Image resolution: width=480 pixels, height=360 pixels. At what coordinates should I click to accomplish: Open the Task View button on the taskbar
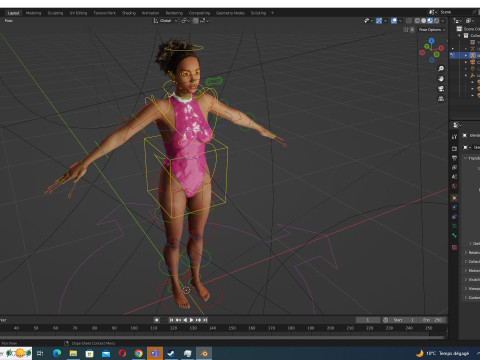(40, 353)
